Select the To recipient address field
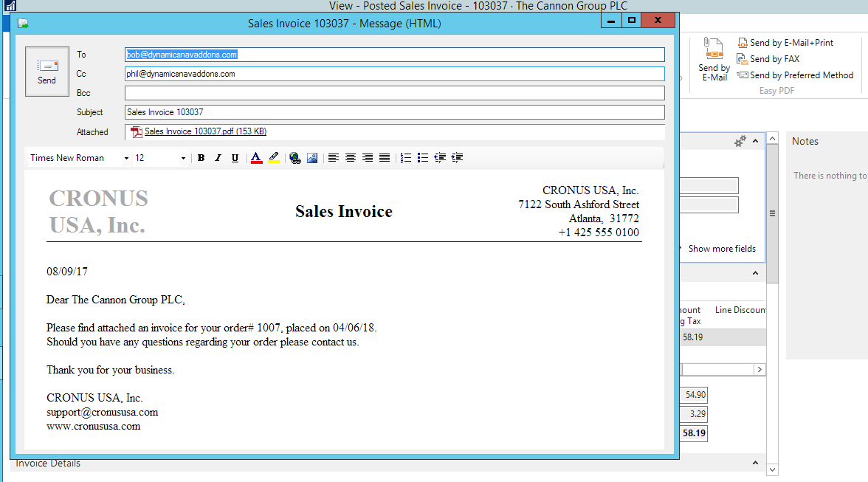 click(x=394, y=55)
